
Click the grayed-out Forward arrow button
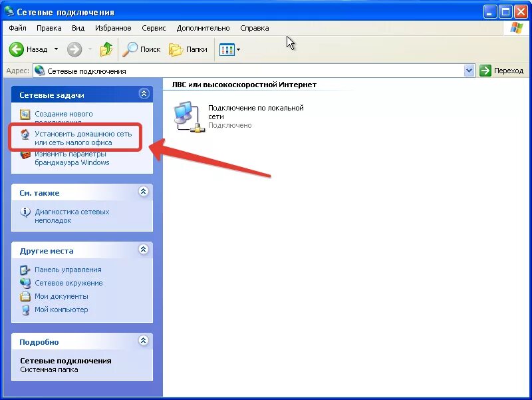pyautogui.click(x=74, y=49)
